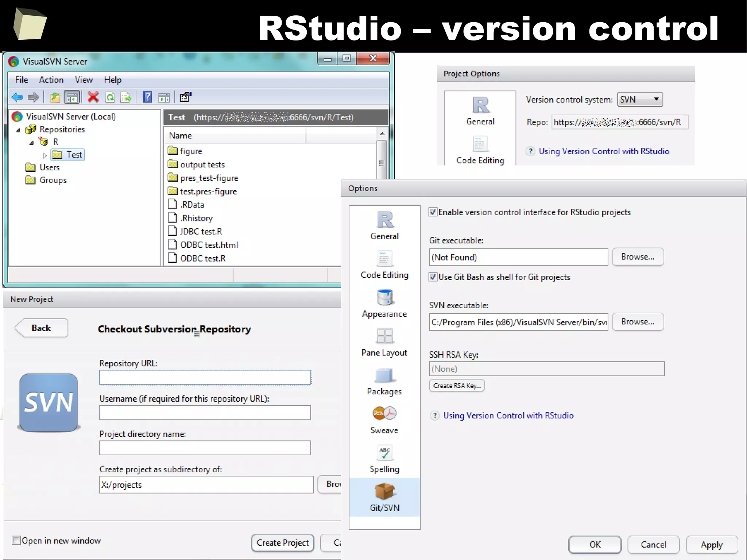The height and width of the screenshot is (560, 747).
Task: Click the Create Project button
Action: coord(283,543)
